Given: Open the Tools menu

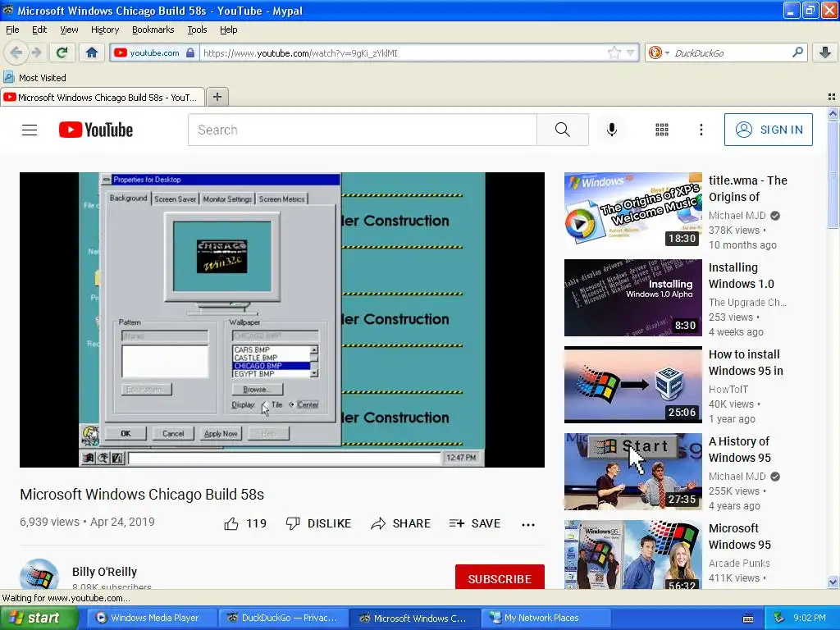Looking at the screenshot, I should pos(197,30).
